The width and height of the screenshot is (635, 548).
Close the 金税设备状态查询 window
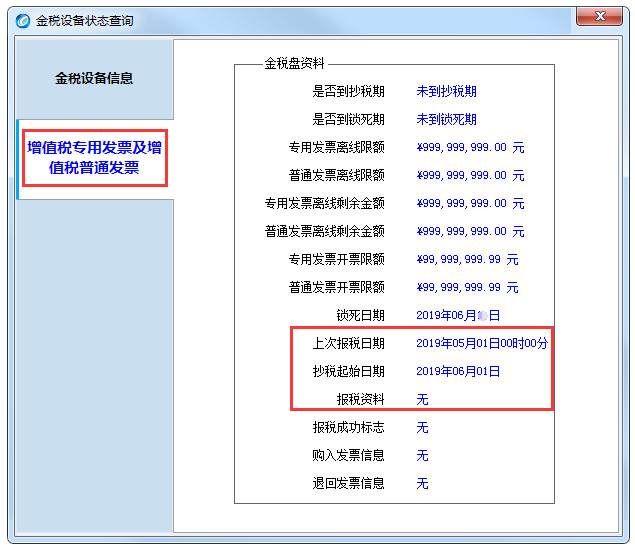click(599, 16)
